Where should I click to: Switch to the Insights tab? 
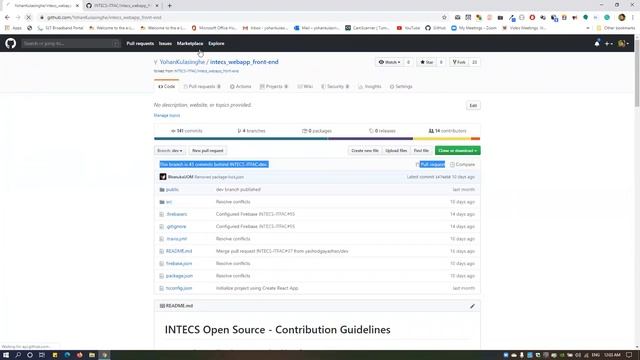tap(370, 87)
